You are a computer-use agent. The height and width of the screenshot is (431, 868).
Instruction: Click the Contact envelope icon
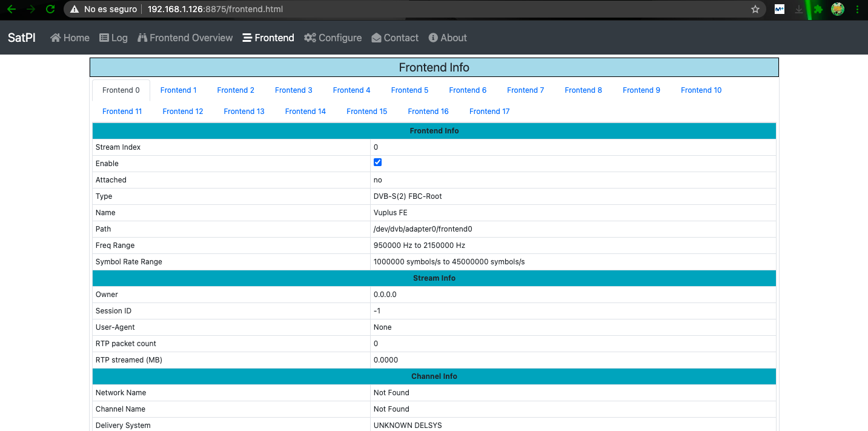click(376, 38)
